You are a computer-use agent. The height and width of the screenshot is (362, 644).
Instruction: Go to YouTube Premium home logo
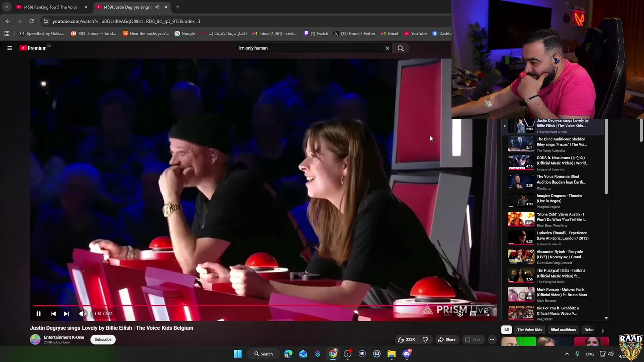click(x=34, y=48)
